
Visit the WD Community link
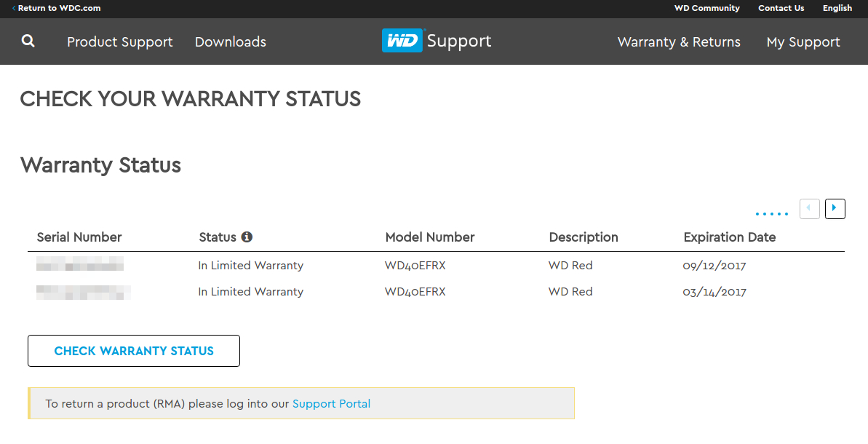click(x=707, y=8)
